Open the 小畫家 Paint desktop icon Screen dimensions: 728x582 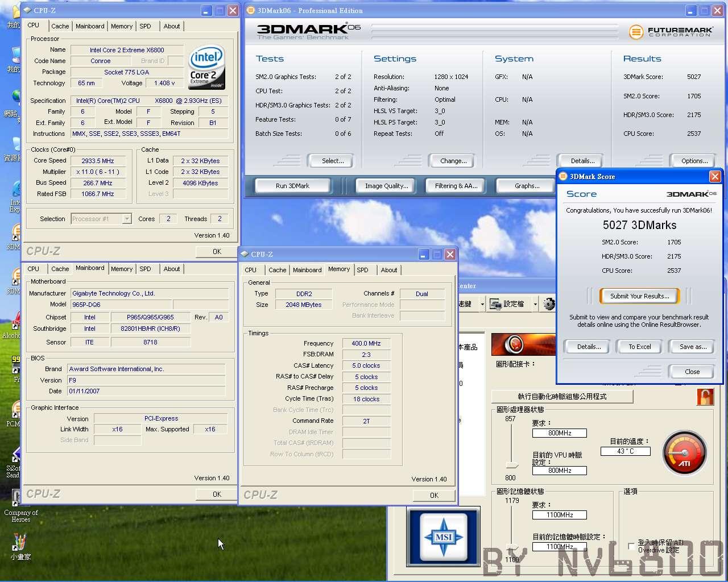pyautogui.click(x=20, y=546)
